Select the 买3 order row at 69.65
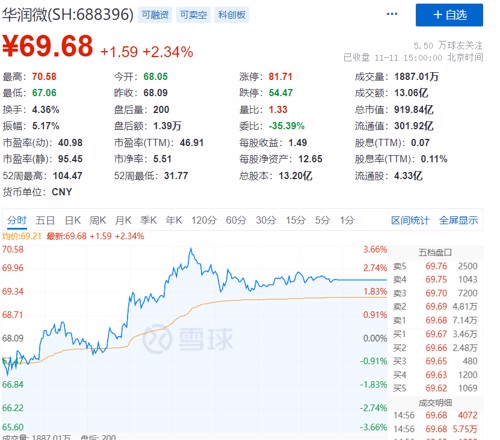 click(435, 361)
